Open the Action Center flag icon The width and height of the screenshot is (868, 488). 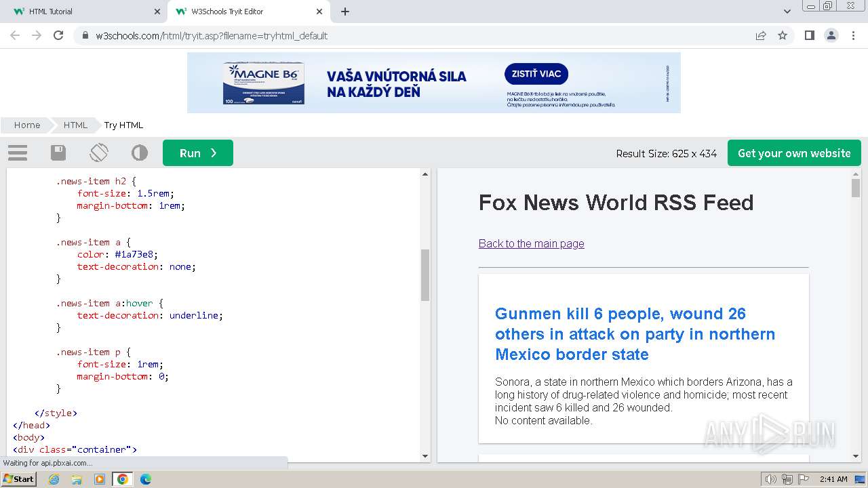804,479
